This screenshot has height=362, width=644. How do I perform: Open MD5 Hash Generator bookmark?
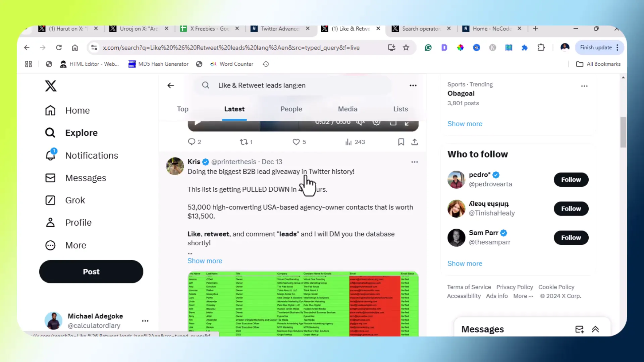pos(158,64)
